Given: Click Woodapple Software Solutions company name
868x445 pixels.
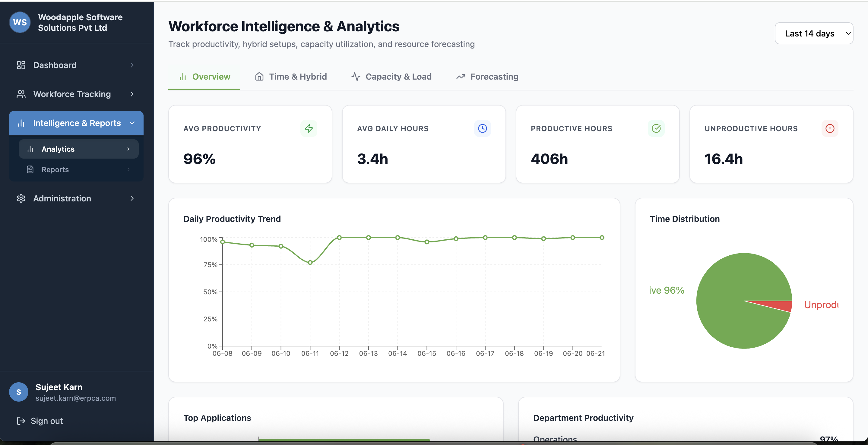Looking at the screenshot, I should [x=80, y=23].
